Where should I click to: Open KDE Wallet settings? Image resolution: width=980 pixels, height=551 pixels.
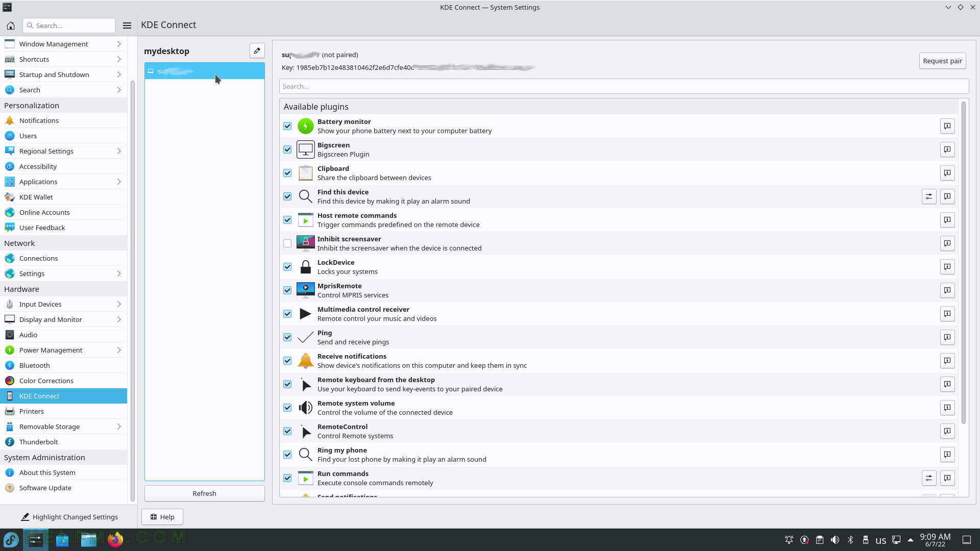point(63,197)
